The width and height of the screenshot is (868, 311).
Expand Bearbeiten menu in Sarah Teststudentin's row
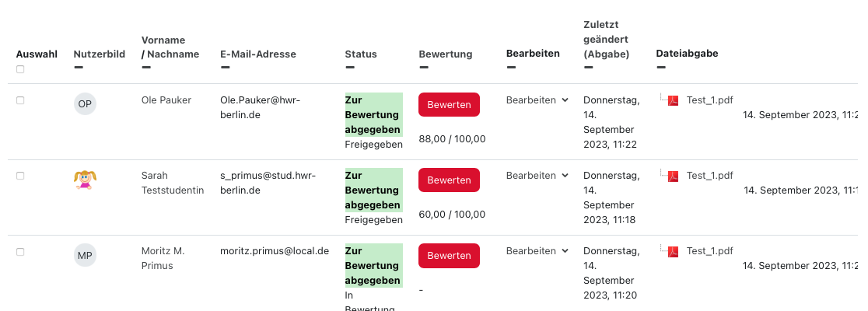tap(537, 176)
